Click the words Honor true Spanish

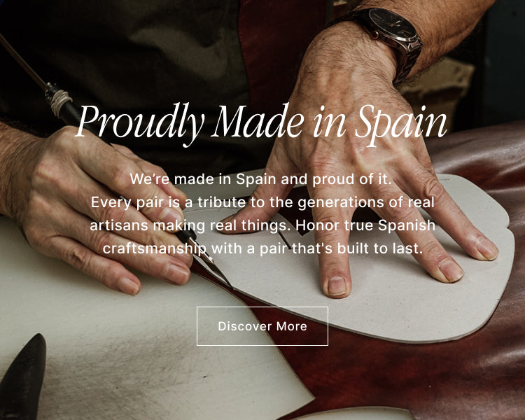click(365, 225)
